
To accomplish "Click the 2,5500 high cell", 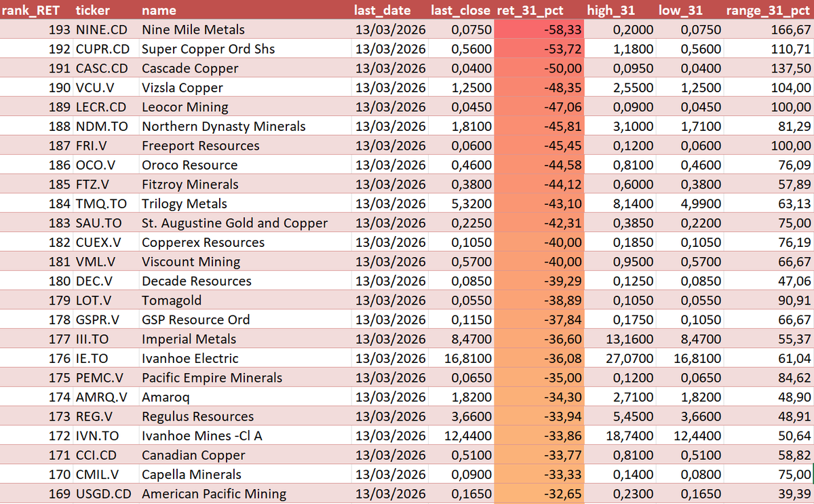I will pyautogui.click(x=621, y=88).
